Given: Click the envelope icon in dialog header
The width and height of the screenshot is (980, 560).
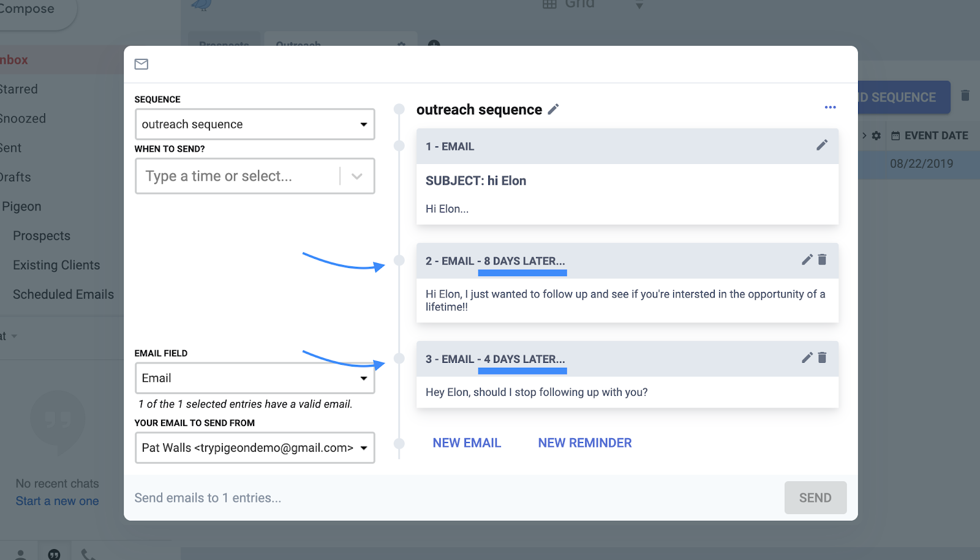Looking at the screenshot, I should [x=141, y=64].
